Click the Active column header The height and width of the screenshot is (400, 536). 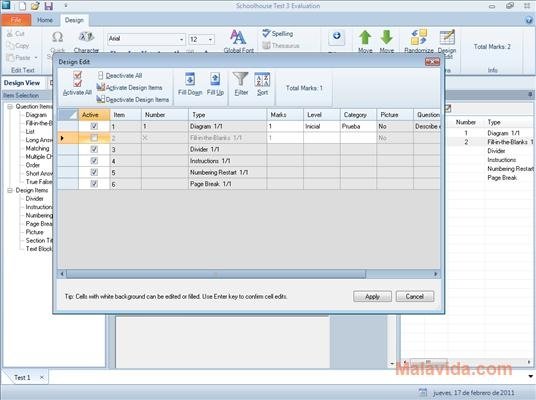94,115
